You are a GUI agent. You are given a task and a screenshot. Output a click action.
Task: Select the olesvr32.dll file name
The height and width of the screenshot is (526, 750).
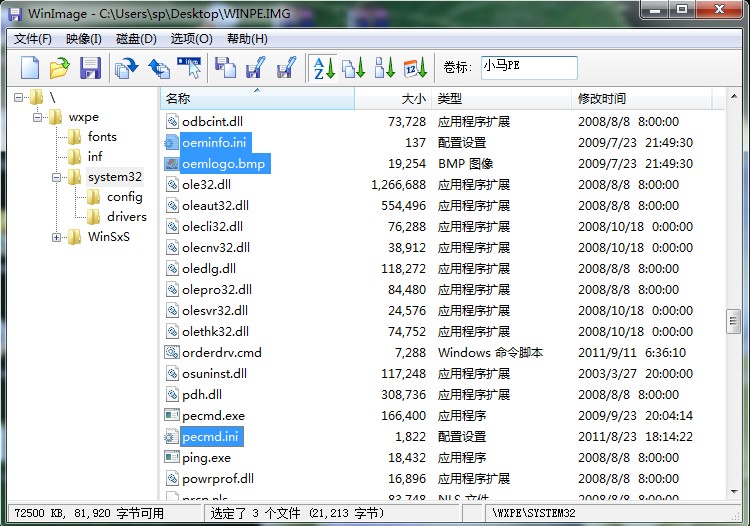pyautogui.click(x=215, y=311)
